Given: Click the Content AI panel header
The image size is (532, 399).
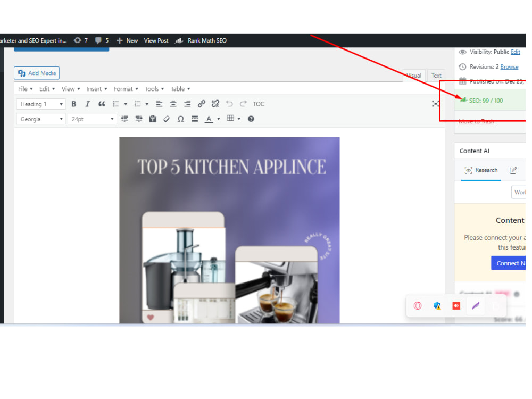Looking at the screenshot, I should pos(490,151).
